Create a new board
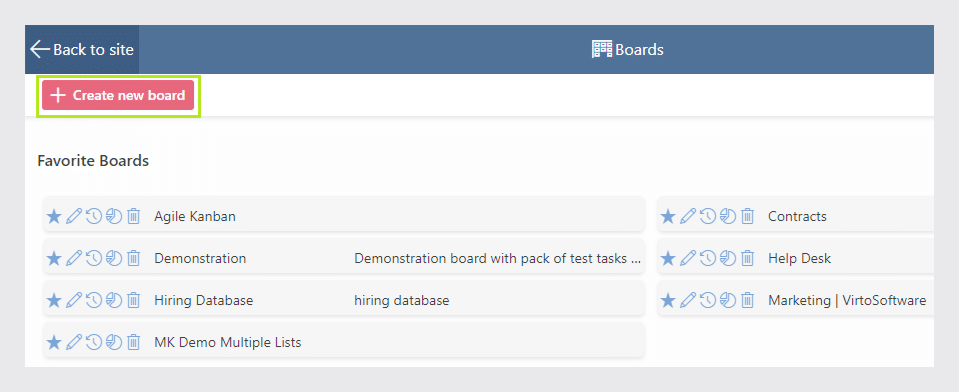The height and width of the screenshot is (392, 959). coord(118,95)
